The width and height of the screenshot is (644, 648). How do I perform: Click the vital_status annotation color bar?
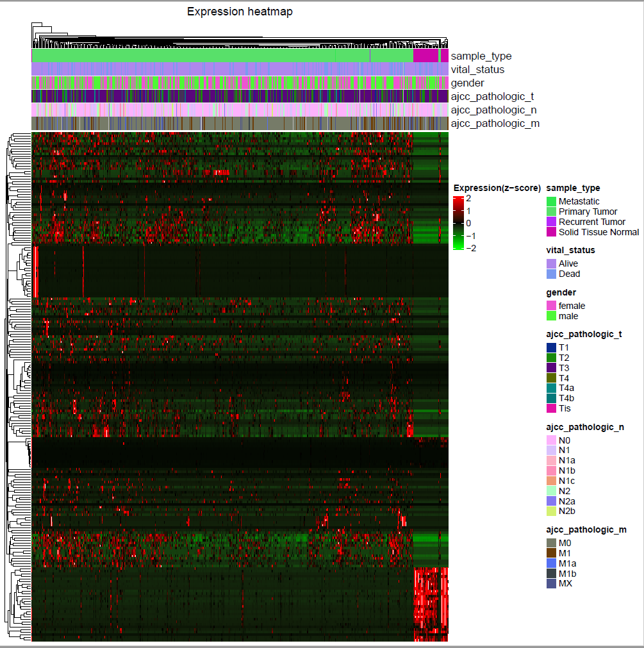(240, 69)
